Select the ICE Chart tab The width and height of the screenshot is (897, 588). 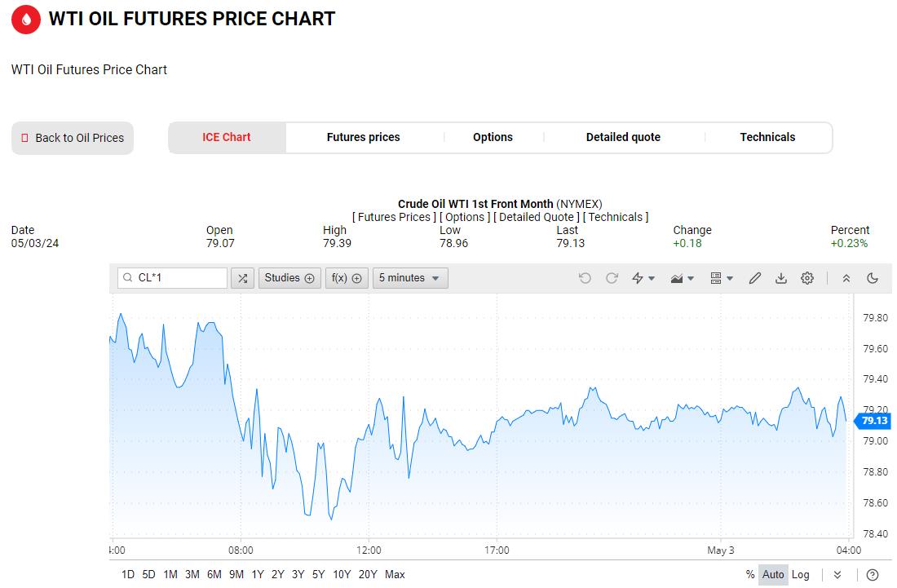point(227,137)
